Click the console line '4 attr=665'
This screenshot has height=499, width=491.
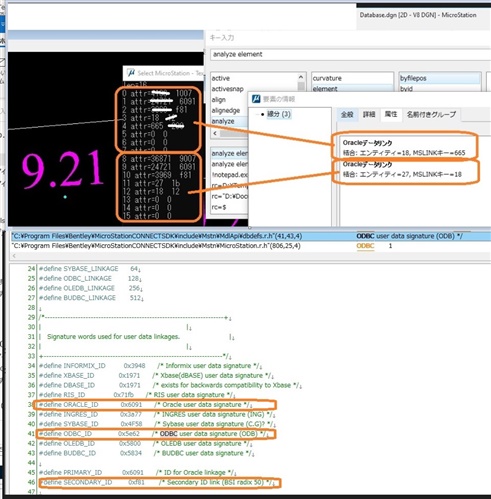tap(153, 126)
